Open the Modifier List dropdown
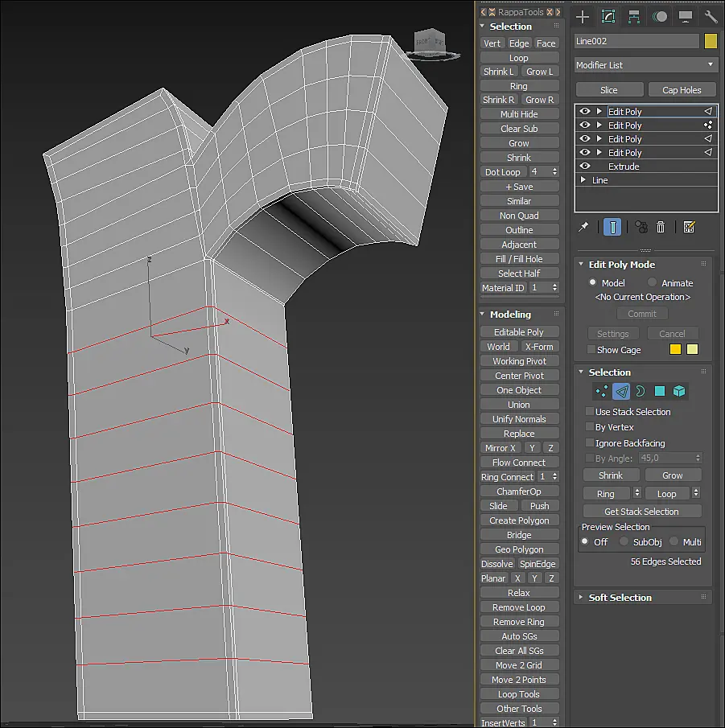 pos(645,65)
